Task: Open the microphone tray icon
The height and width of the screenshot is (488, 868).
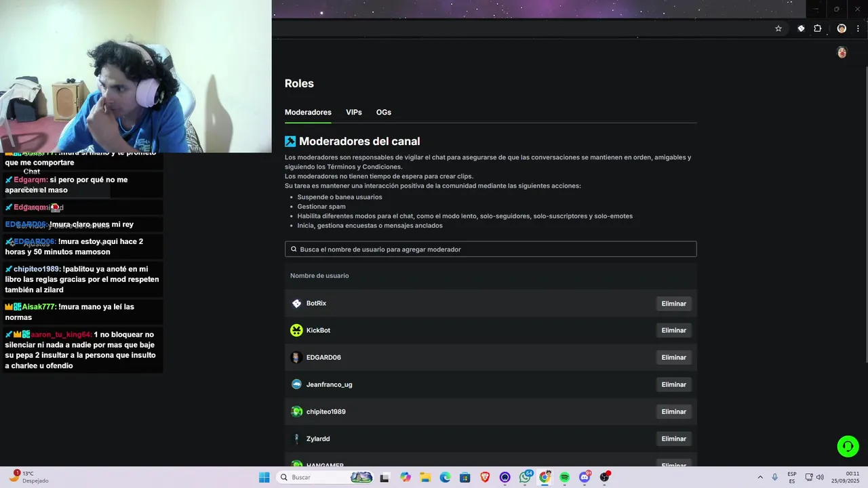Action: pyautogui.click(x=774, y=477)
